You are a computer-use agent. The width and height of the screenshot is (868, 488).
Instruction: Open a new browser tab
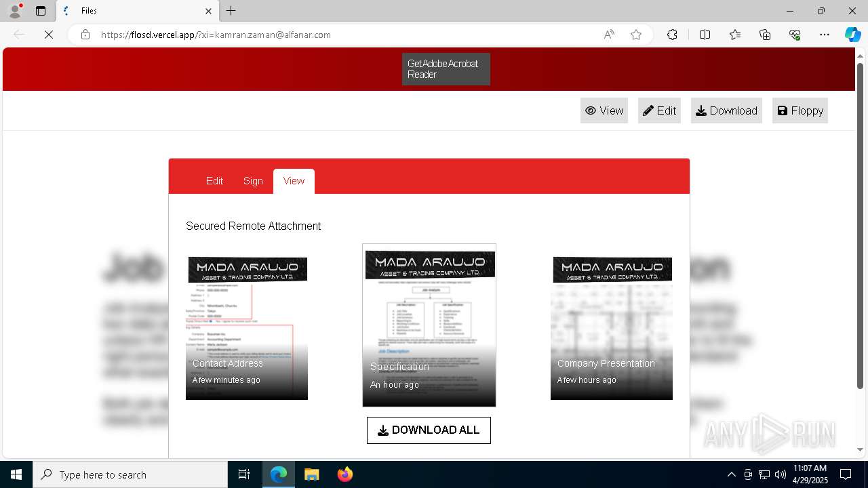(231, 11)
